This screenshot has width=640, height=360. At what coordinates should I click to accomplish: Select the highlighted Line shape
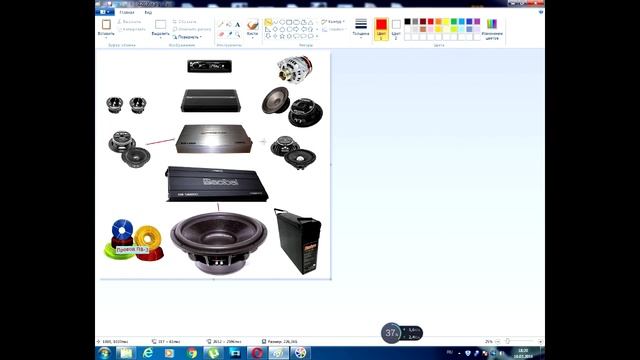pos(268,22)
